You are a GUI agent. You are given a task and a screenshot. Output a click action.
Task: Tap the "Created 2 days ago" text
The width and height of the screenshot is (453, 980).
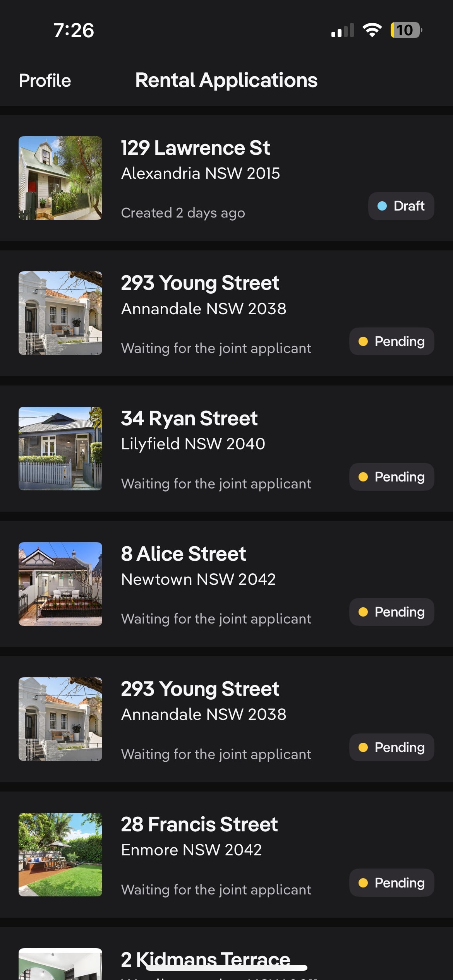[x=183, y=213]
